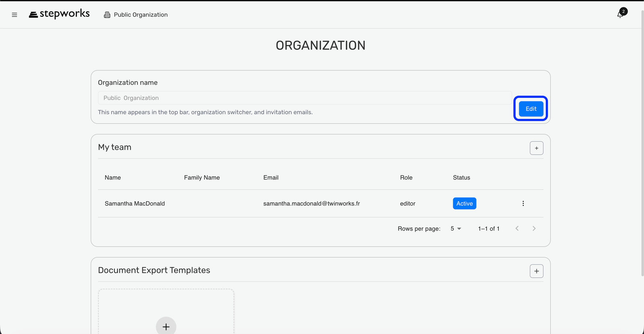
Task: Select email samantha.macdonald@twinworks.fr
Action: (312, 204)
